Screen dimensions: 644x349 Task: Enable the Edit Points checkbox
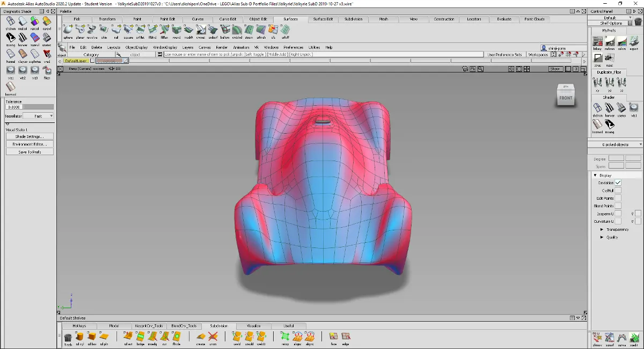618,198
